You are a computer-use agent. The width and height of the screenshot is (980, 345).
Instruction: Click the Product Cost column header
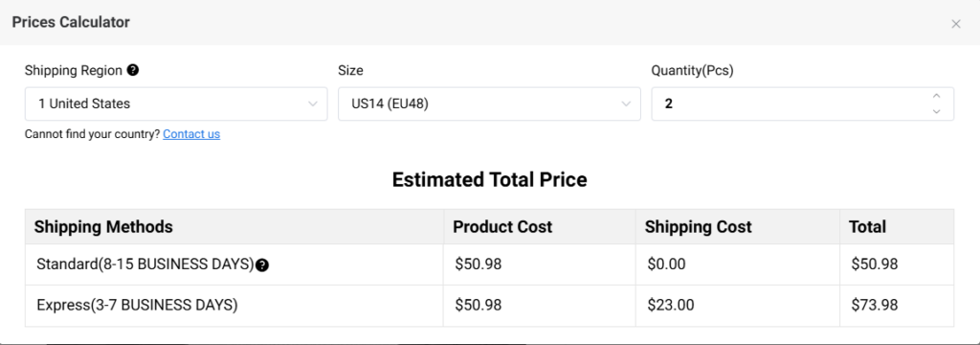502,227
